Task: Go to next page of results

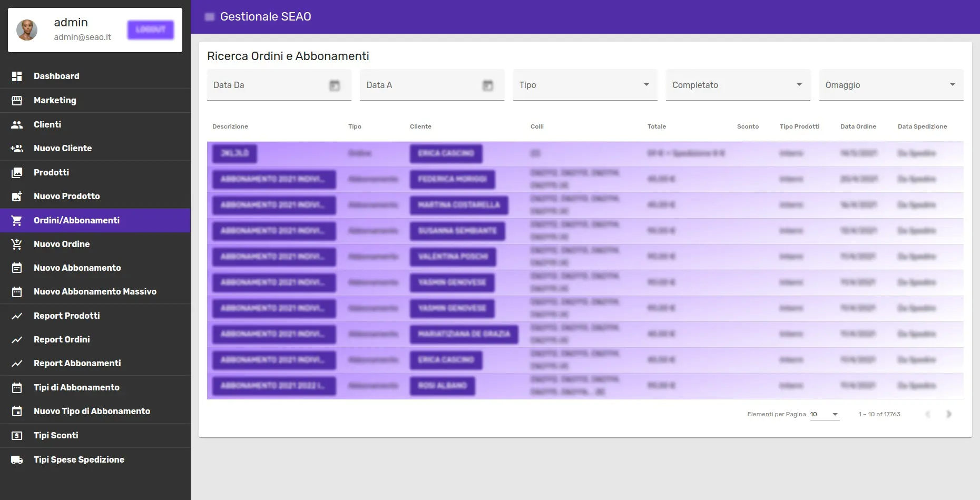Action: (949, 414)
